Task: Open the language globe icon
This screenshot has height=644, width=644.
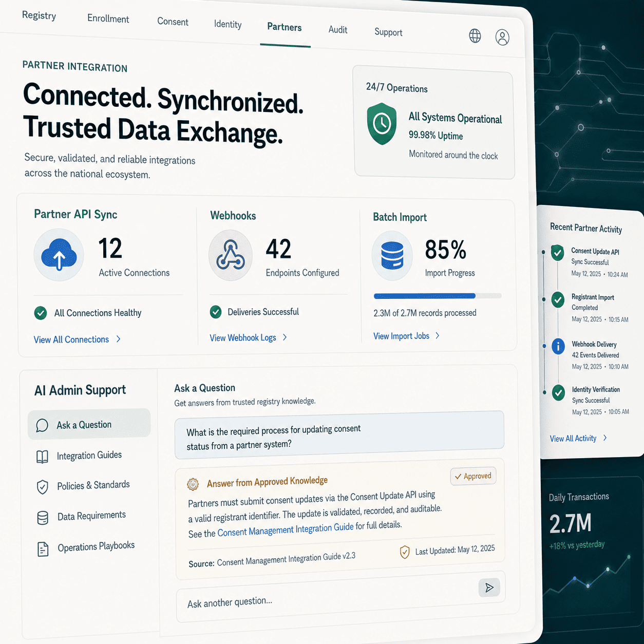Action: [x=475, y=35]
